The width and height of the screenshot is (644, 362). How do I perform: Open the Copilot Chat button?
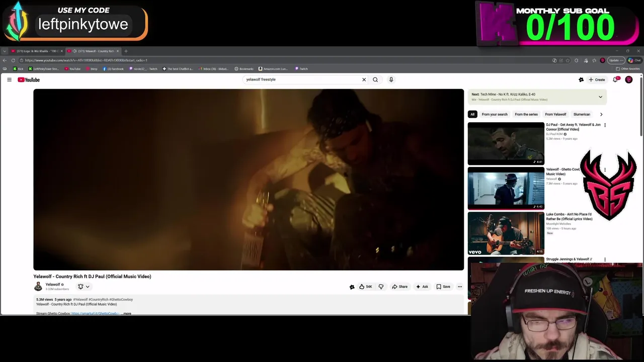(x=634, y=60)
